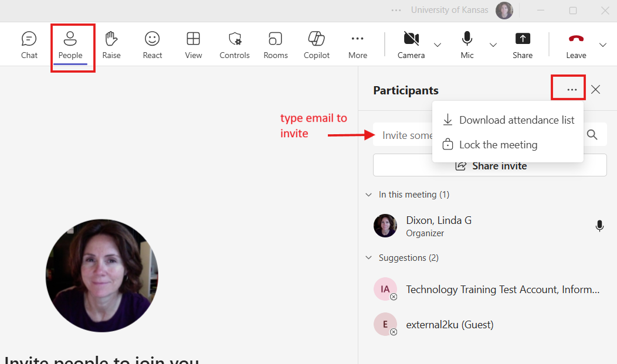This screenshot has height=364, width=617.
Task: Launch Copilot in the meeting
Action: point(317,45)
